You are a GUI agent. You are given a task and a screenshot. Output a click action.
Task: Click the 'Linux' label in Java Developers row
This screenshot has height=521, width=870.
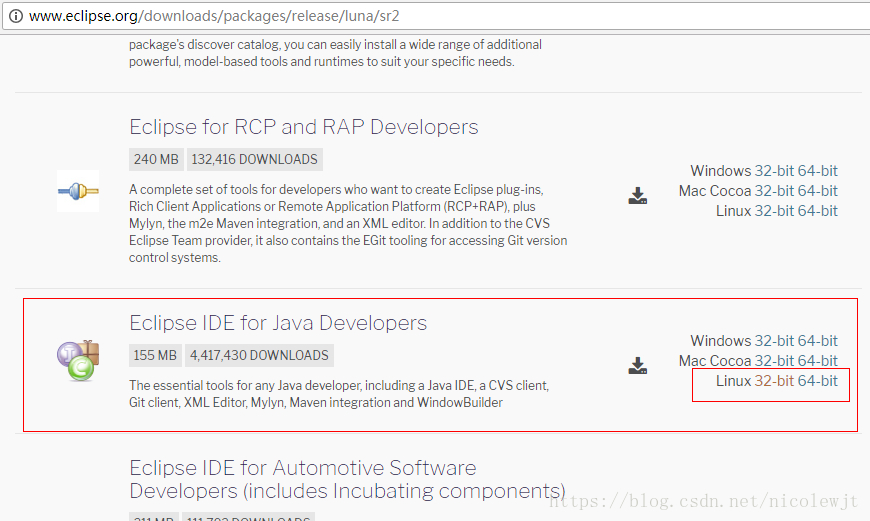click(733, 381)
